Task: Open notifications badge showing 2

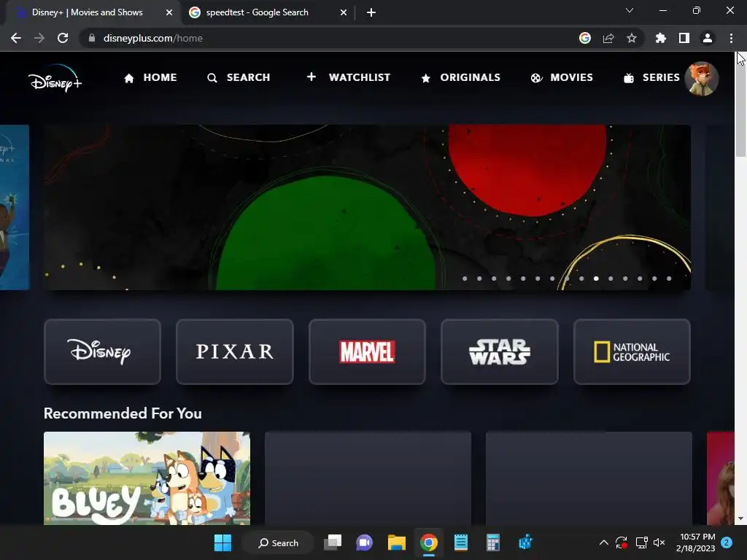Action: pos(727,542)
